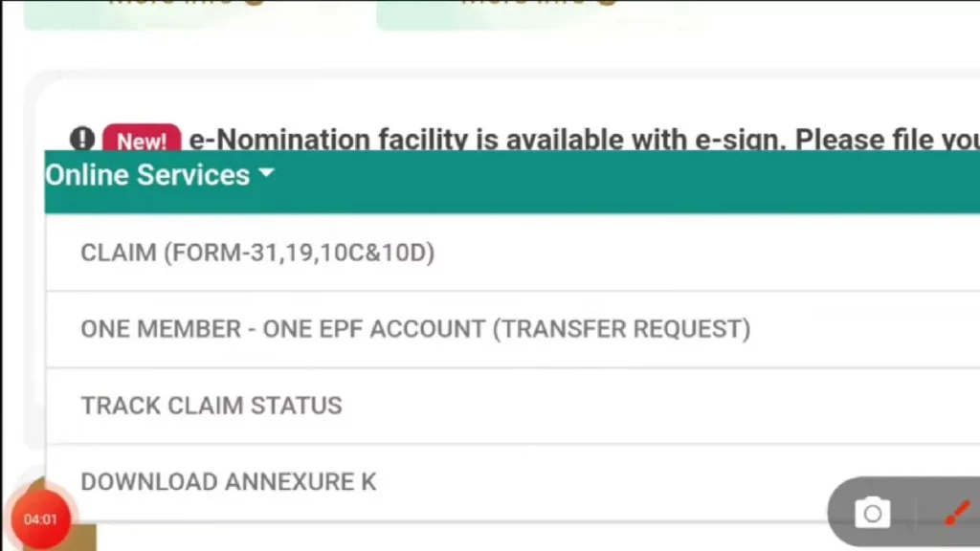Image resolution: width=980 pixels, height=551 pixels.
Task: Click the info icon on right More Info button
Action: tap(607, 2)
